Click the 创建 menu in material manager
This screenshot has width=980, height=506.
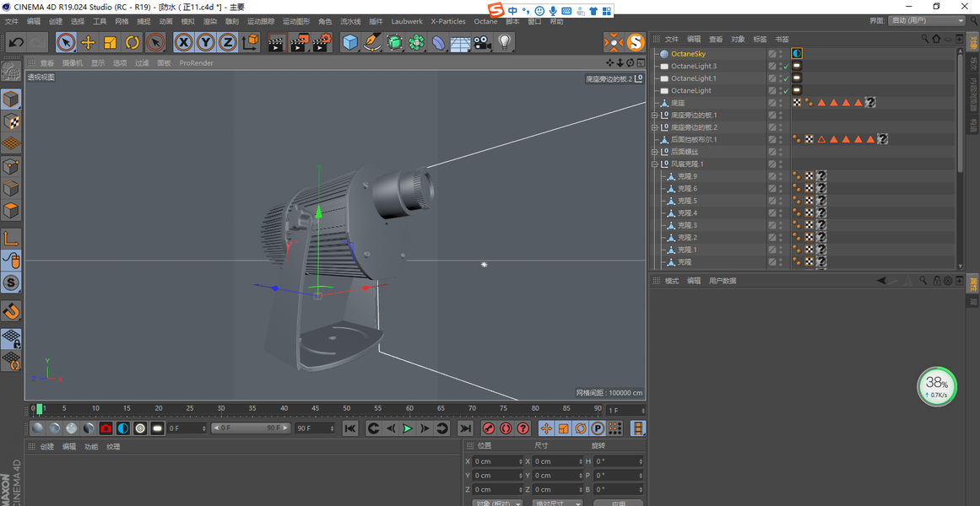point(47,447)
